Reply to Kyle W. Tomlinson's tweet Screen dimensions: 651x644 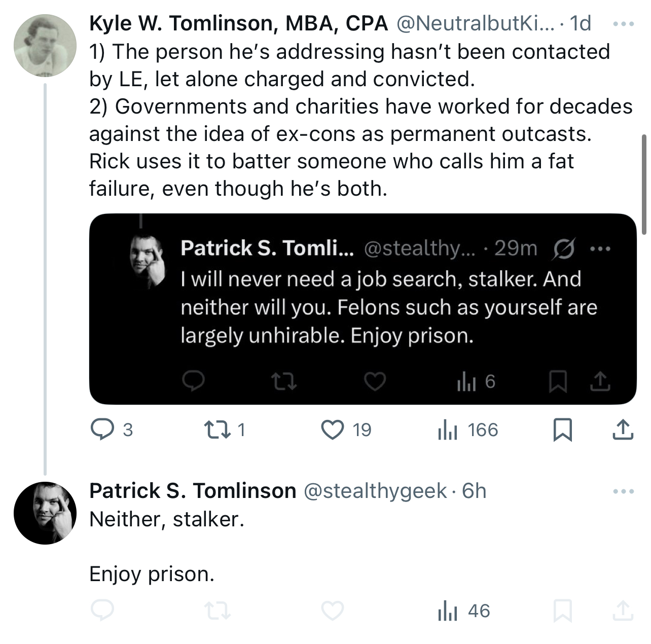tap(102, 430)
